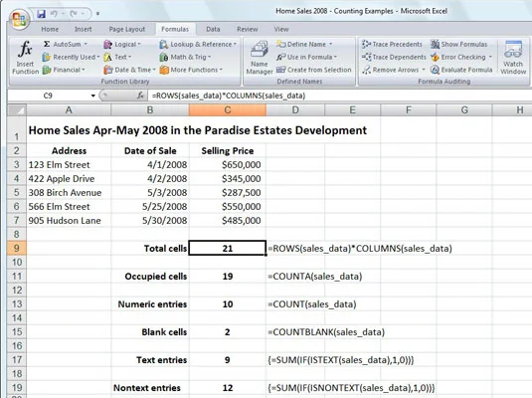Redo action in Quick Access toolbar
This screenshot has width=532, height=398.
point(74,14)
